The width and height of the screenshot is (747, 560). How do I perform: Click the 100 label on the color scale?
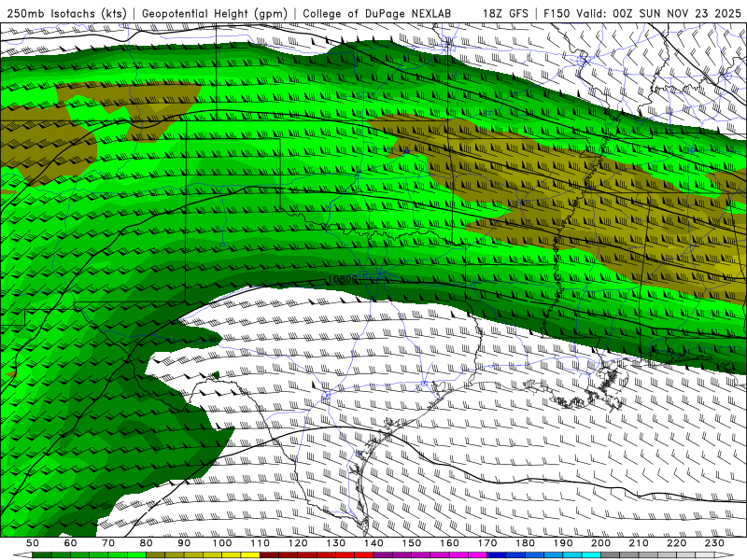point(222,543)
